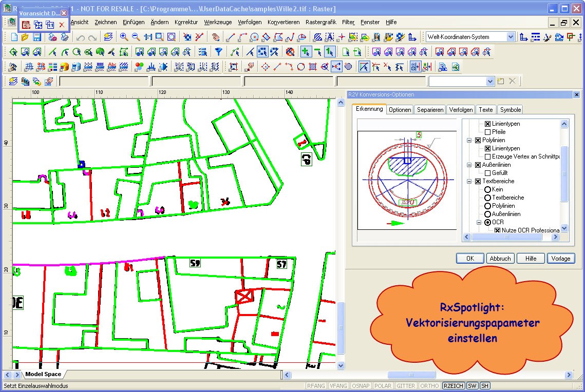The width and height of the screenshot is (585, 392).
Task: Switch to the Separieren tab
Action: [430, 110]
